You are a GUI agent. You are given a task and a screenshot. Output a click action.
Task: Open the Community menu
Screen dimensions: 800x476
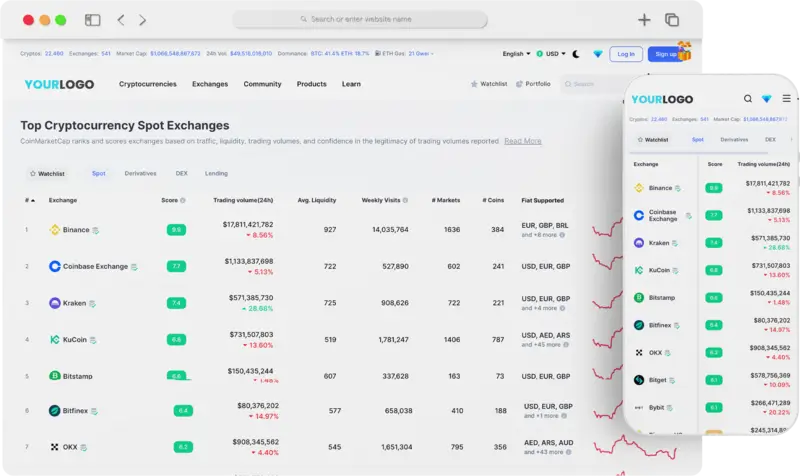pos(262,84)
